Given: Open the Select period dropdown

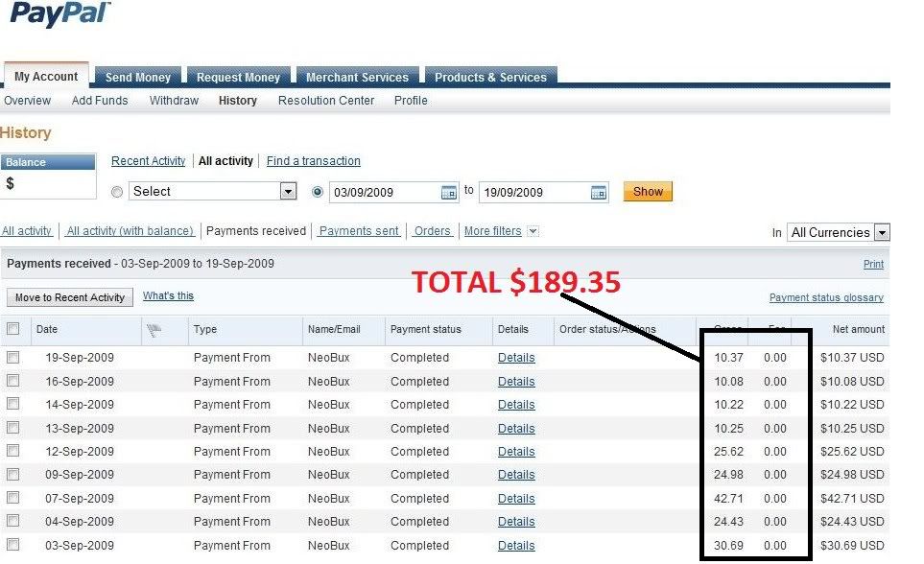Looking at the screenshot, I should 212,192.
